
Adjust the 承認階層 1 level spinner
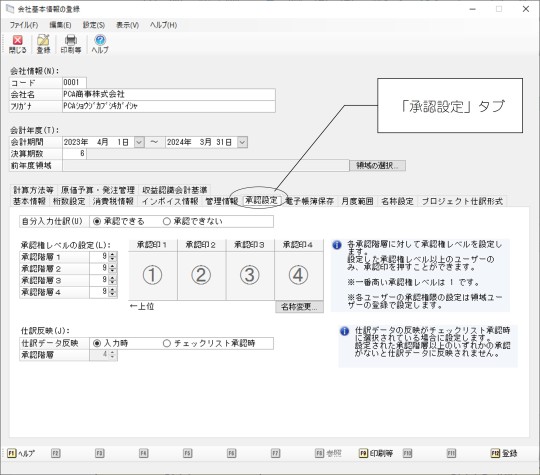113,257
